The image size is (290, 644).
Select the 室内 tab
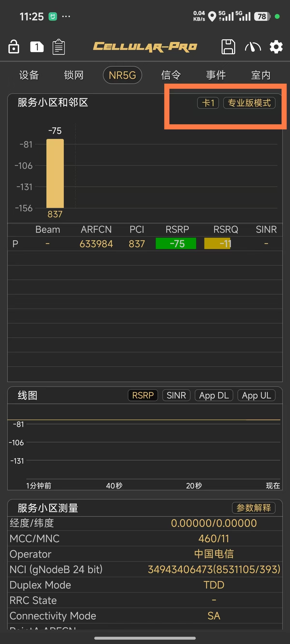tap(261, 75)
